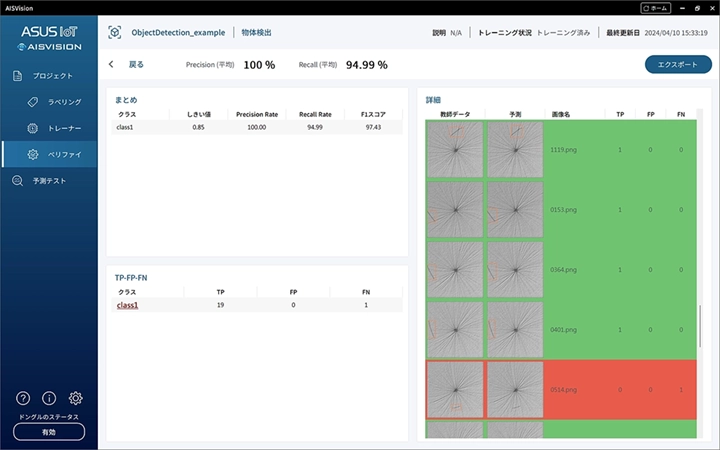Select the ベリファイ gear icon
This screenshot has width=720, height=450.
pos(33,154)
